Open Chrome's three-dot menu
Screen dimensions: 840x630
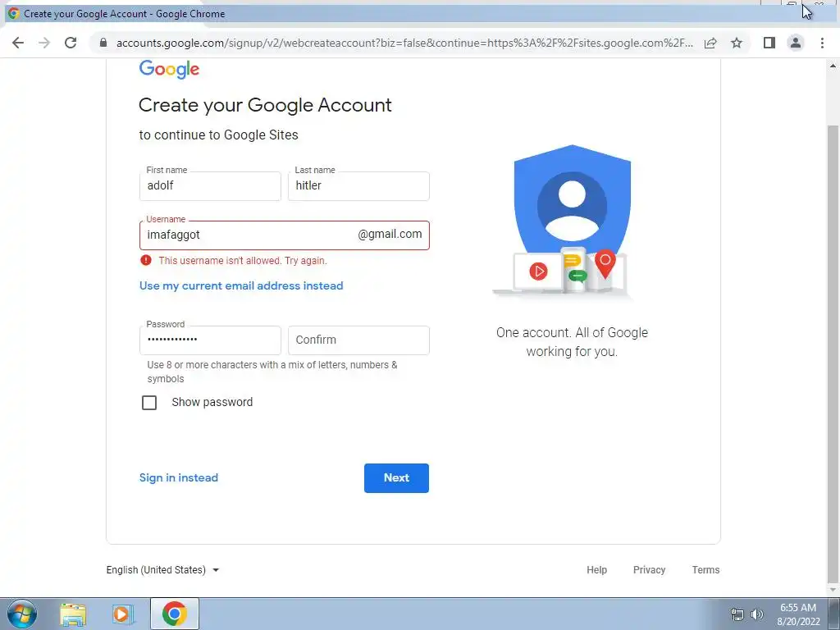click(x=822, y=43)
